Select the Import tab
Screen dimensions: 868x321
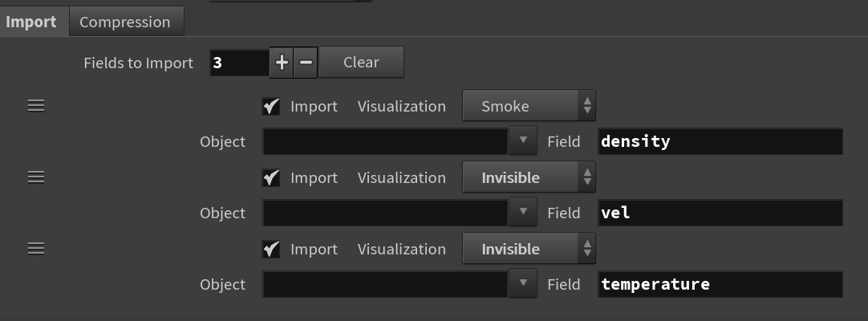coord(31,22)
